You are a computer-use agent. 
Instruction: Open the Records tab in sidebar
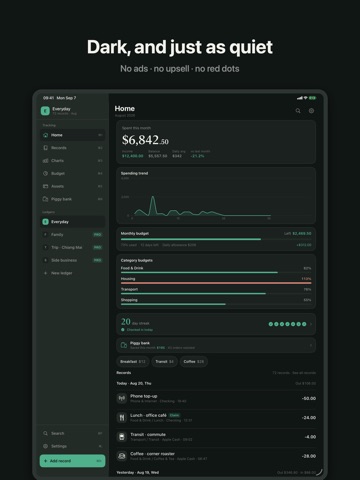73,148
